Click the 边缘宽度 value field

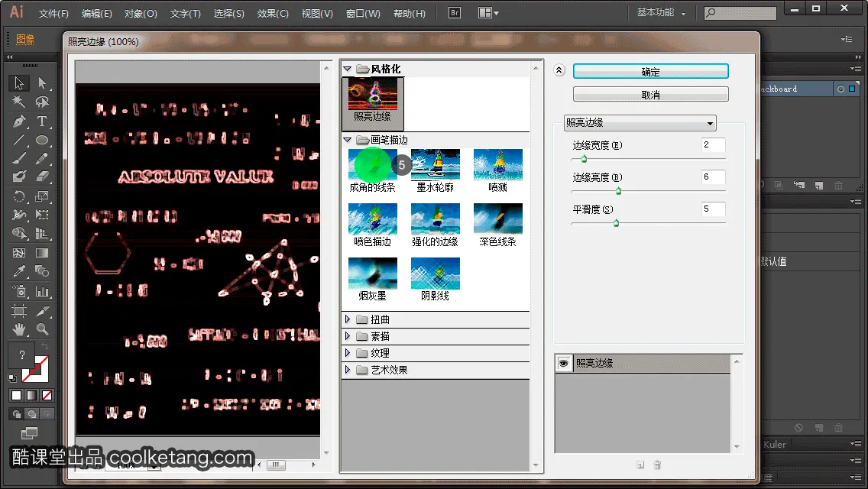(x=714, y=145)
